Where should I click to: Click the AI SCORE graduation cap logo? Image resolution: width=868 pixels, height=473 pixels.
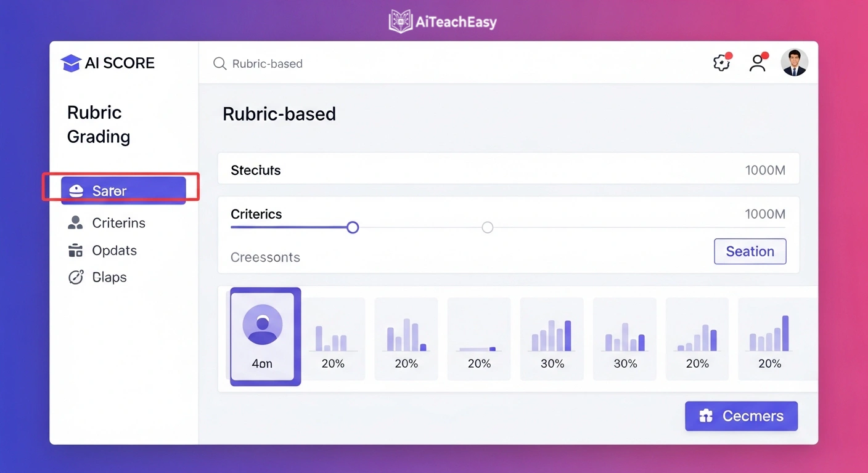(x=70, y=62)
